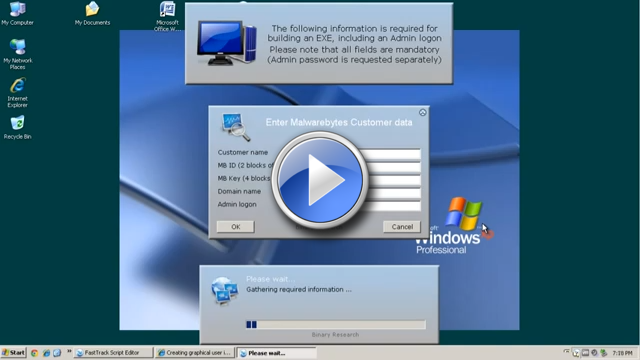
Task: Launch the Internet Explorer desktop icon
Action: click(x=18, y=93)
